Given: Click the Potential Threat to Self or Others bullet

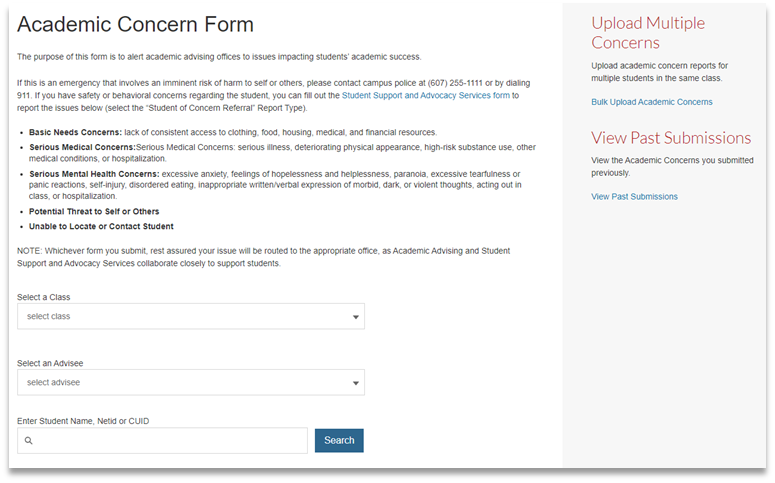Looking at the screenshot, I should tap(94, 211).
